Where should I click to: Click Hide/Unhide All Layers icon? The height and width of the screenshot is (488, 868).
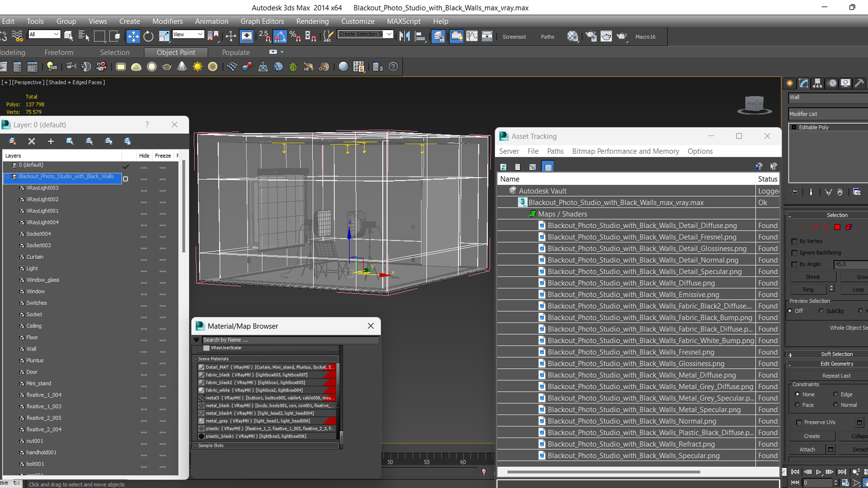[108, 141]
